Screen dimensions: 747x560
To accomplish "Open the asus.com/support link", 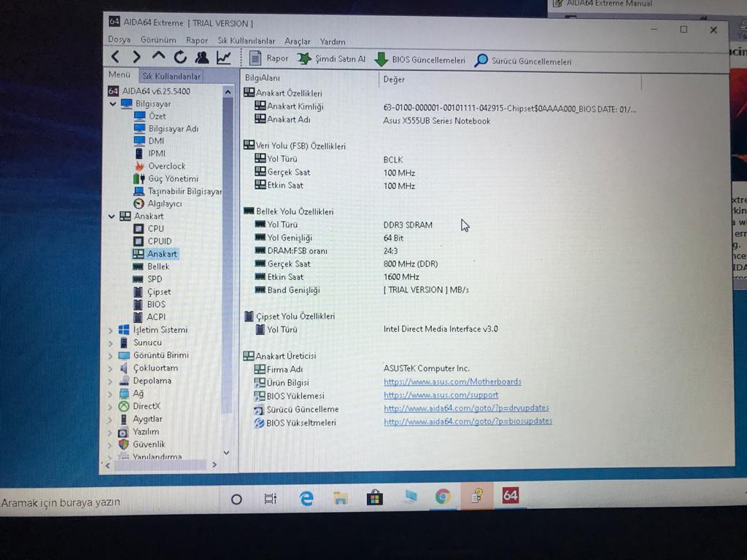I will [441, 394].
